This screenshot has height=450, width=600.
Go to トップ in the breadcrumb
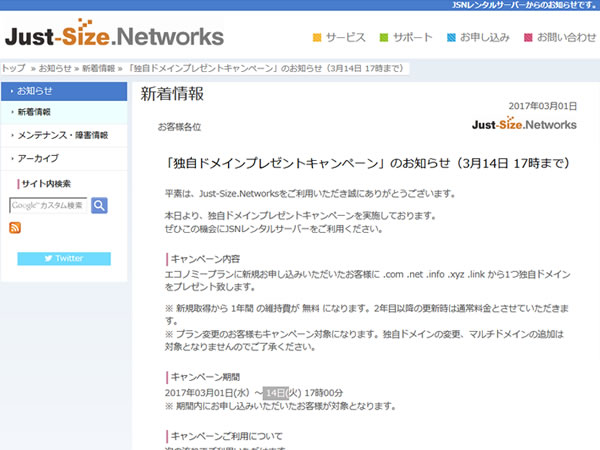(13, 68)
